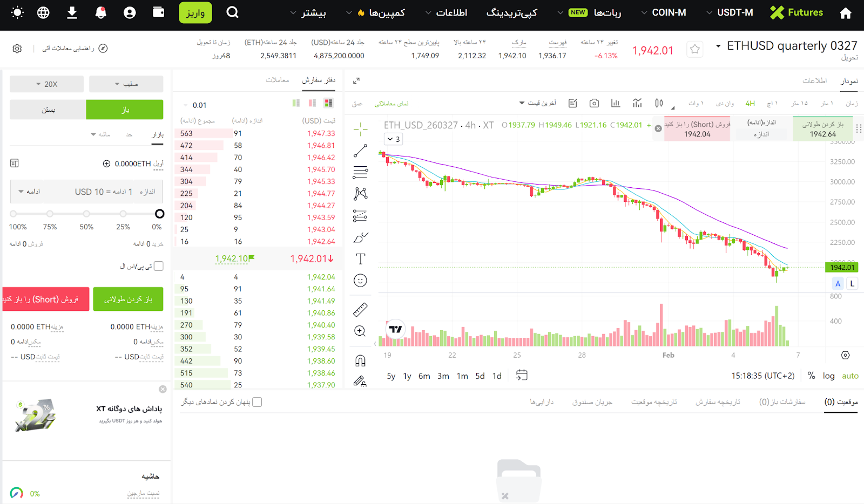The height and width of the screenshot is (504, 864).
Task: Switch to the order history tab
Action: pyautogui.click(x=717, y=402)
